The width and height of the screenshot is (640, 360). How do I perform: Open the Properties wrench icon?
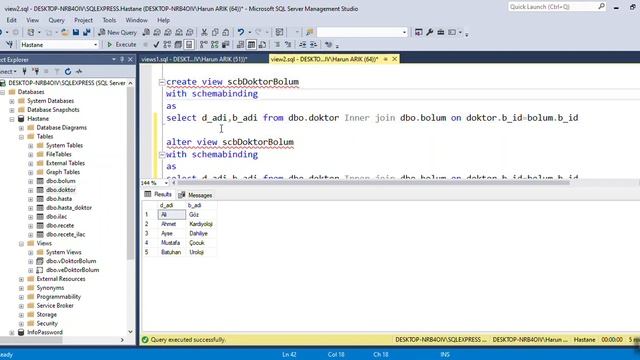429,32
